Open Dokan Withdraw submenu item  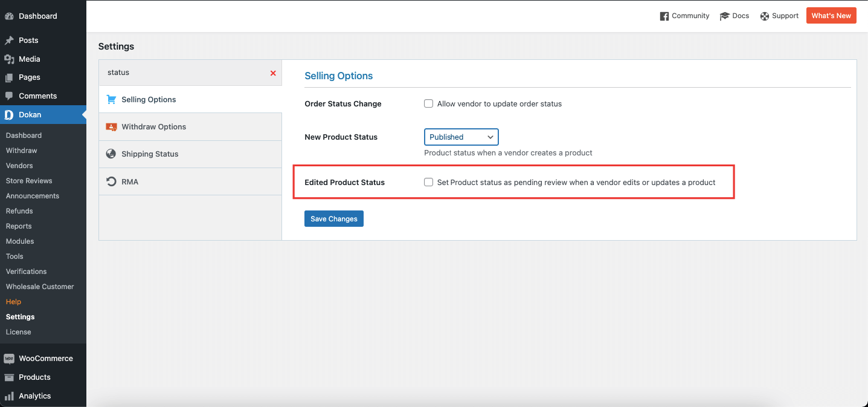click(22, 151)
